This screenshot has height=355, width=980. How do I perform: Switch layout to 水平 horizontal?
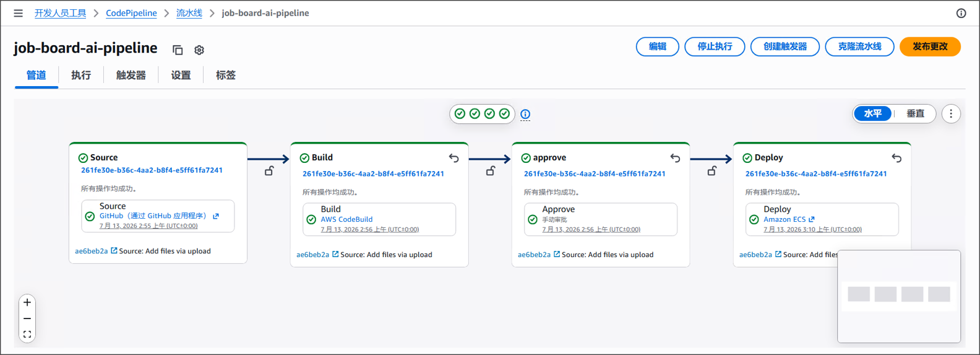[x=873, y=113]
